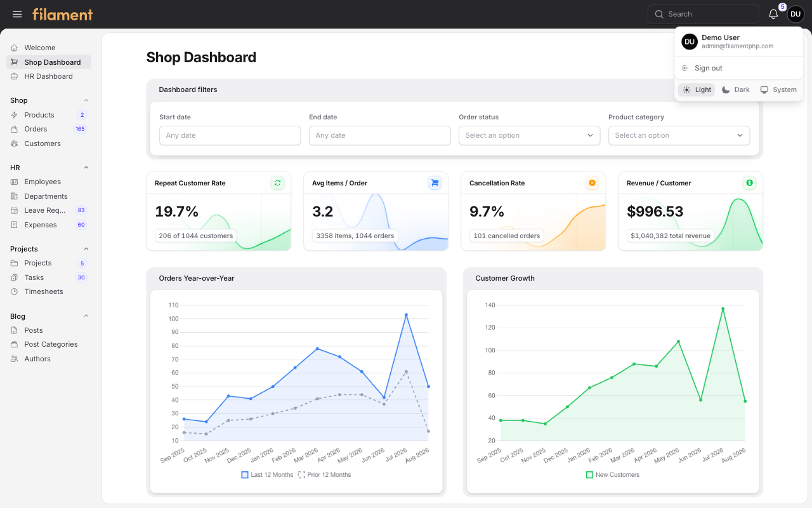Switch theme to Dark mode
Screen dimensions: 812x508
736,90
